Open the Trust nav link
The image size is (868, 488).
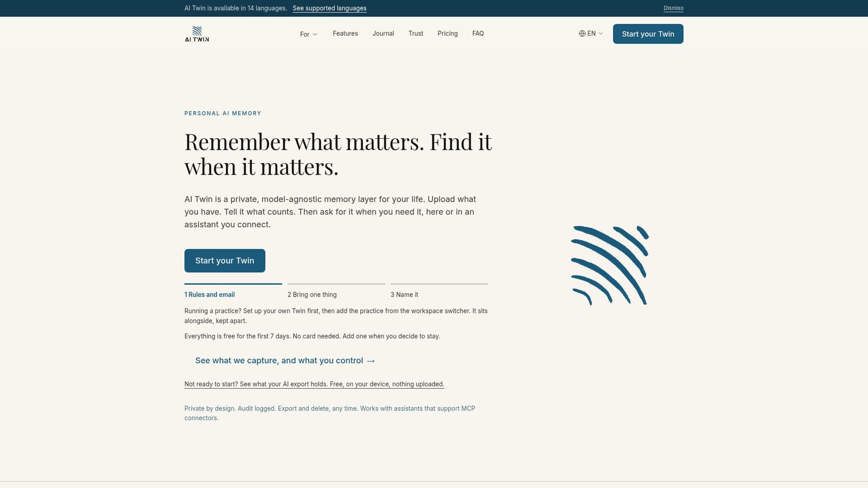click(416, 34)
